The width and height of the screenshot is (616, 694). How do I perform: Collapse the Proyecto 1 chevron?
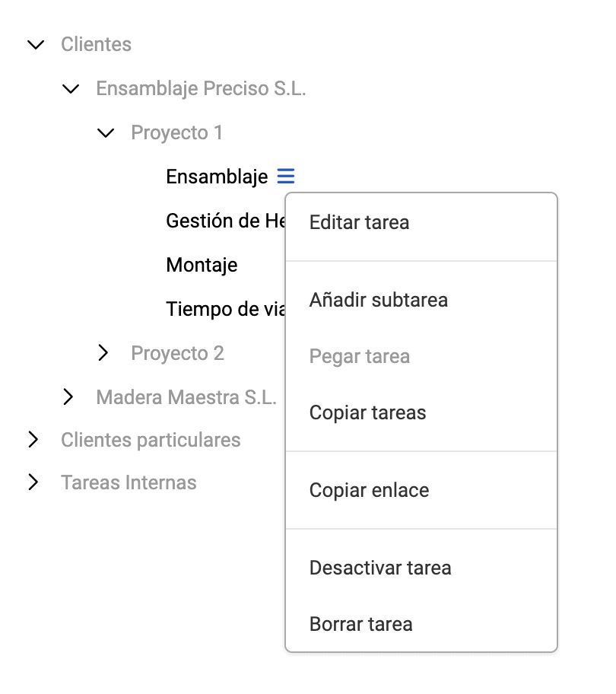coord(106,133)
